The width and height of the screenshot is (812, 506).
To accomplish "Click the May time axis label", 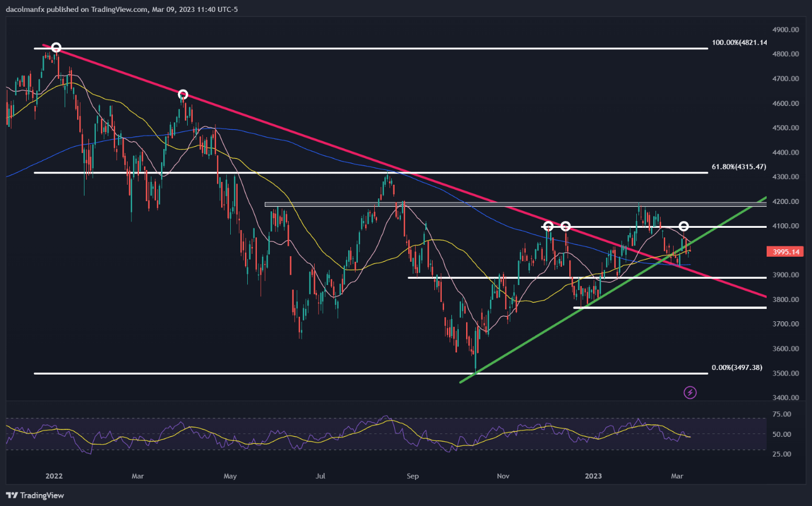I will [230, 476].
